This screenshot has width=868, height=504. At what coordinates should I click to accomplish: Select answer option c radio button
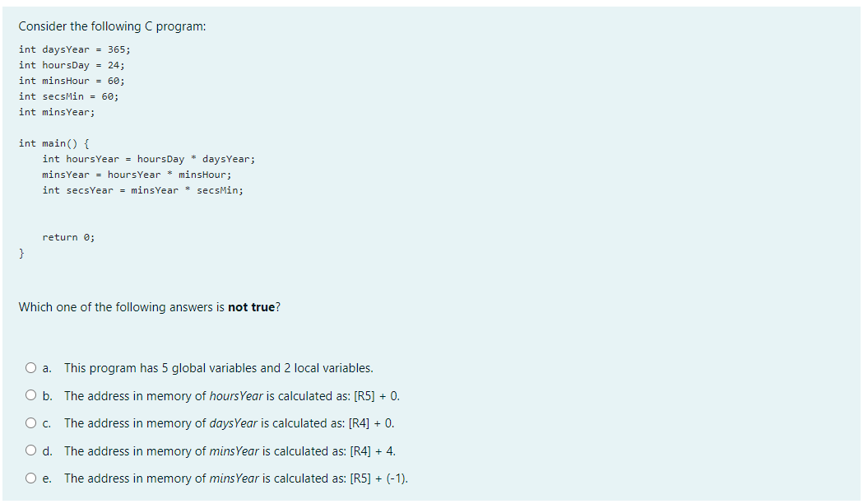(30, 423)
